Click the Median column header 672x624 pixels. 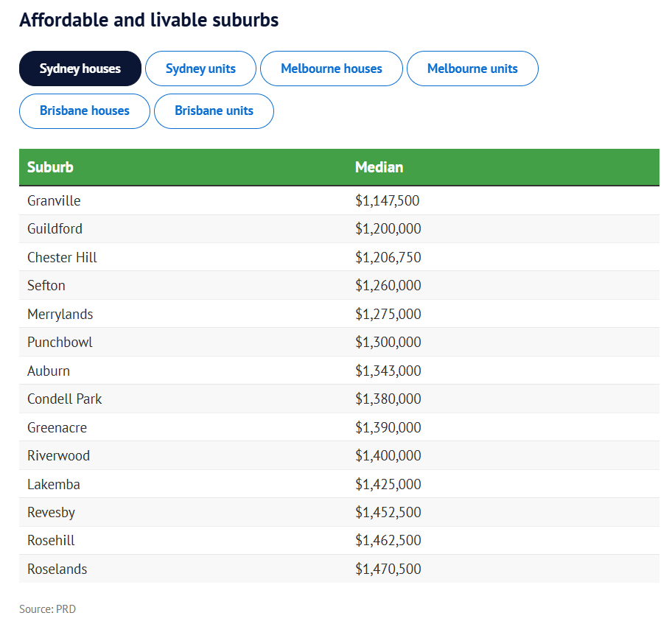[379, 167]
